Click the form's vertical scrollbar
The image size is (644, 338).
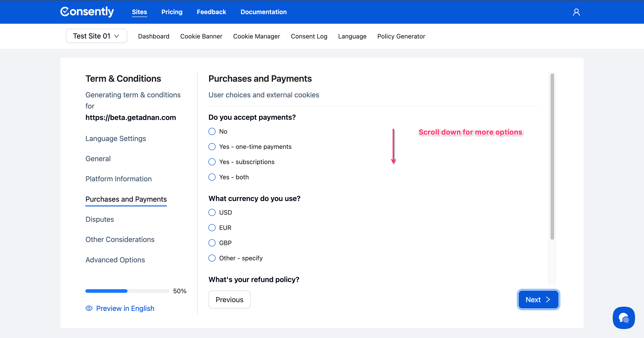click(x=552, y=156)
